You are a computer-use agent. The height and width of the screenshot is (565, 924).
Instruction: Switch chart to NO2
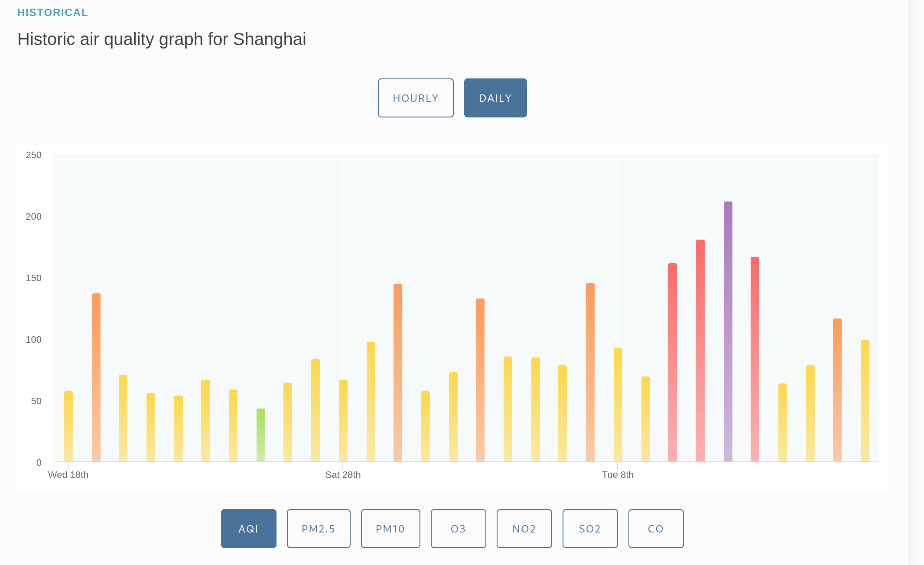tap(524, 529)
